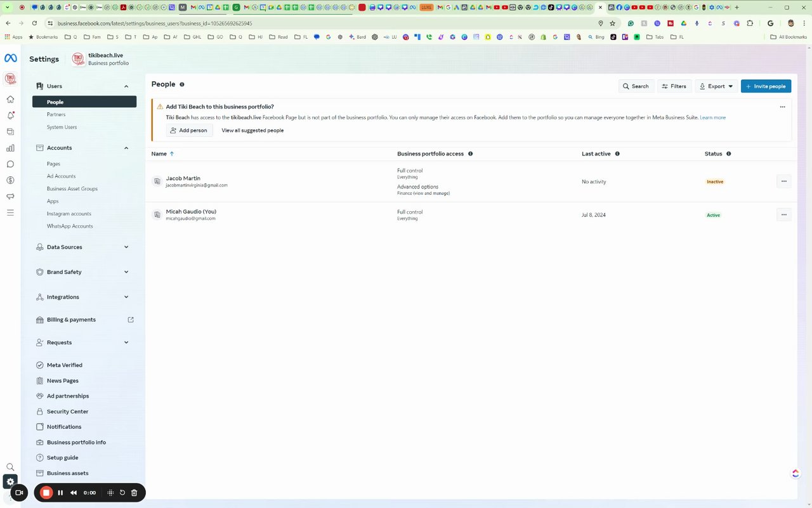Click the Invite people button
812x508 pixels.
[766, 86]
